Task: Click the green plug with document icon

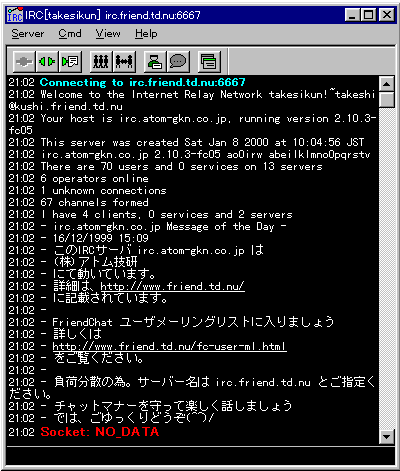Action: (70, 62)
